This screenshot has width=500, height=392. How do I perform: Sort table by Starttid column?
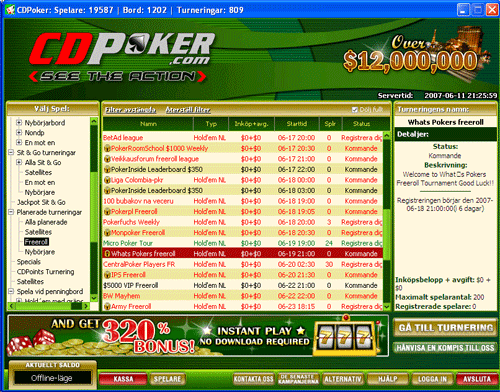[x=297, y=124]
